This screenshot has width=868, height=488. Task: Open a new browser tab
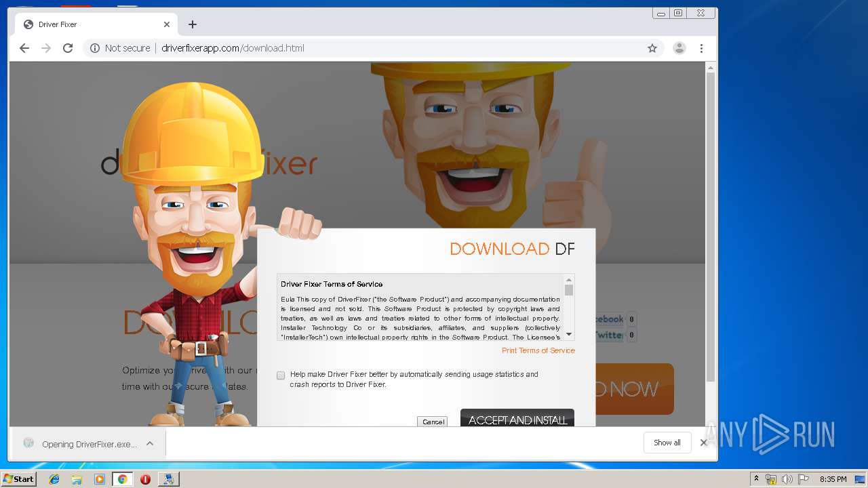click(193, 24)
